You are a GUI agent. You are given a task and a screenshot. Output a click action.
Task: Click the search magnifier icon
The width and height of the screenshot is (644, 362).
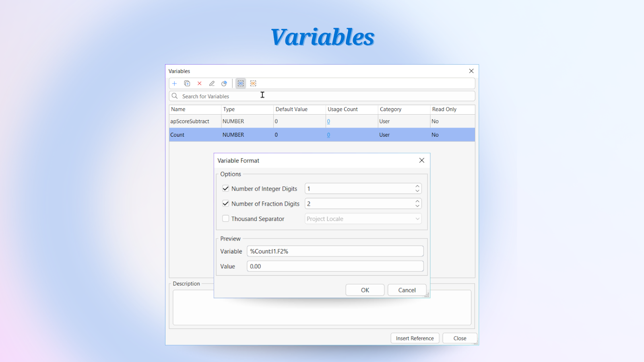pos(174,96)
